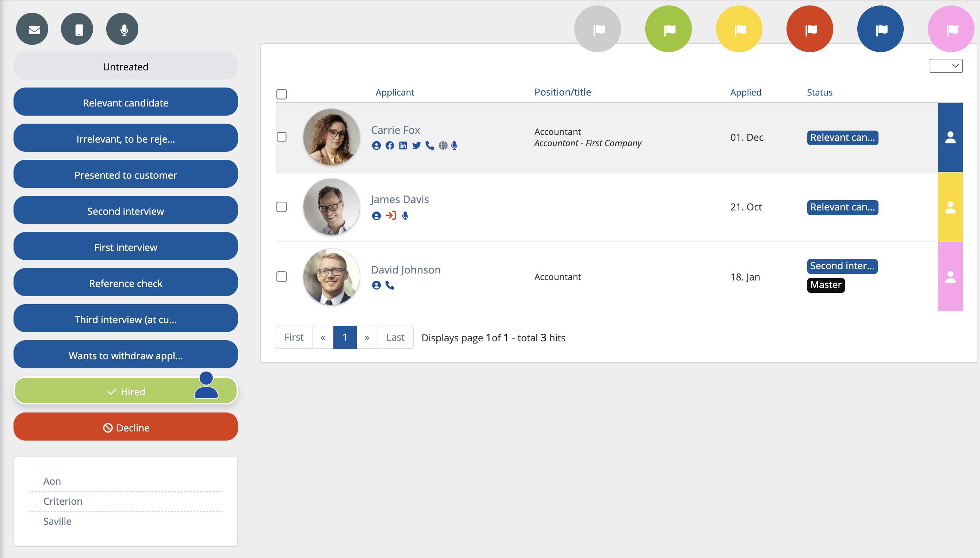Check the Carrie Fox row checkbox
Viewport: 980px width, 558px height.
pyautogui.click(x=282, y=137)
